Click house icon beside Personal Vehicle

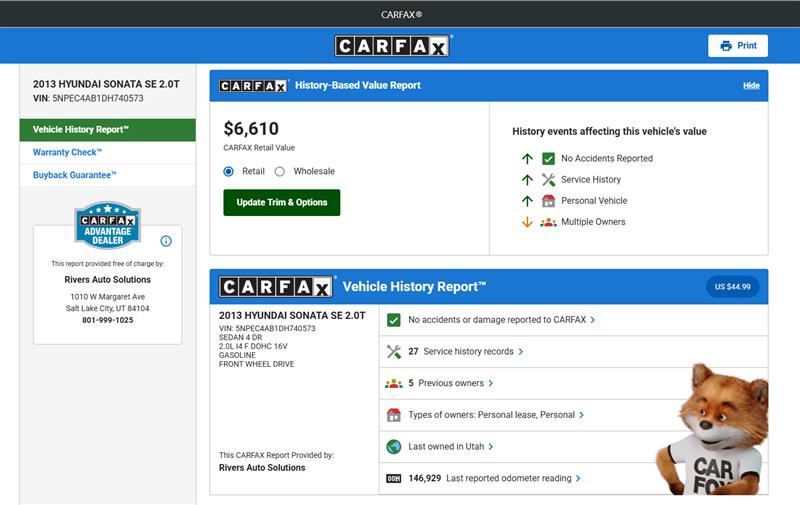point(548,201)
